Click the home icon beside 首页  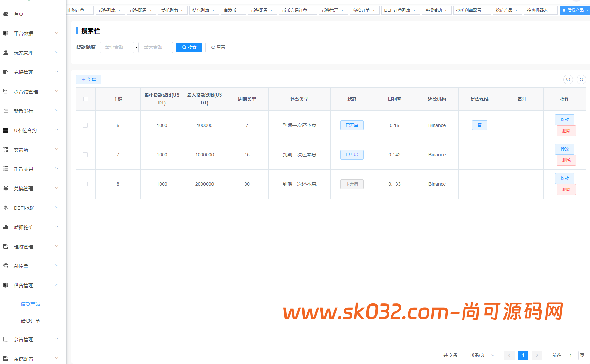pyautogui.click(x=6, y=14)
